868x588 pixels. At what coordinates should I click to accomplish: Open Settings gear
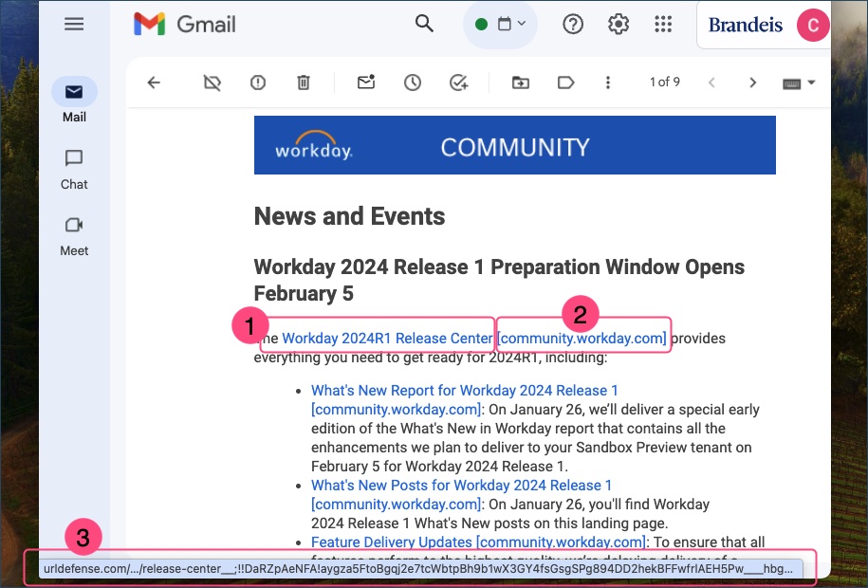[619, 25]
